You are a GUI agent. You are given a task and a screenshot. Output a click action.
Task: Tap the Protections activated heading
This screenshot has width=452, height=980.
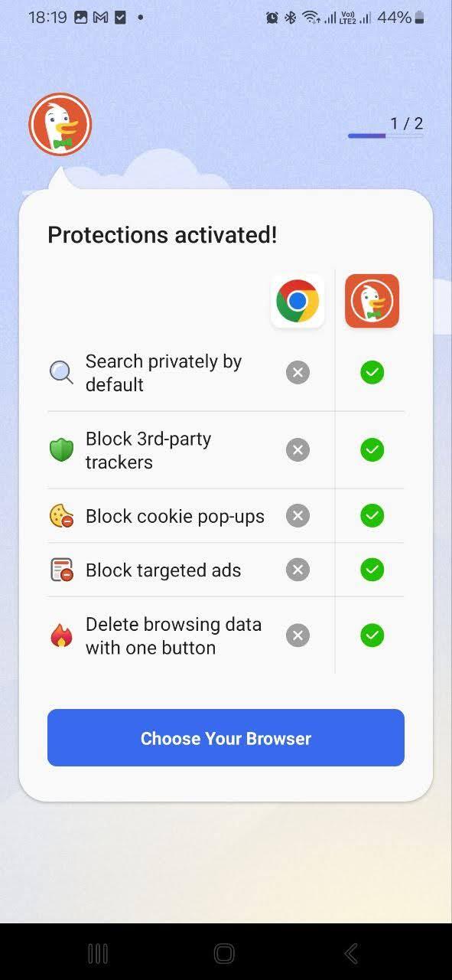162,234
